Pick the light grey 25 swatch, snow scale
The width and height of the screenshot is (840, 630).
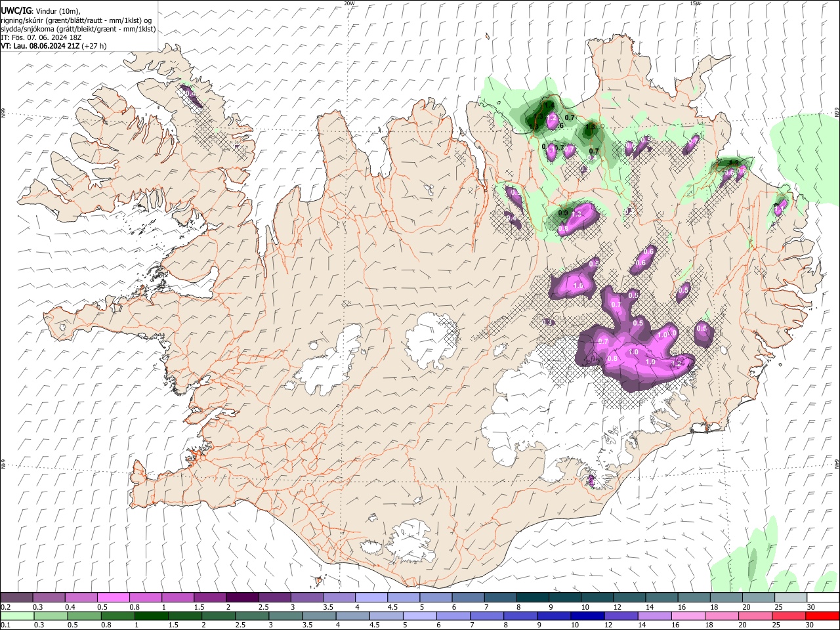(x=791, y=598)
